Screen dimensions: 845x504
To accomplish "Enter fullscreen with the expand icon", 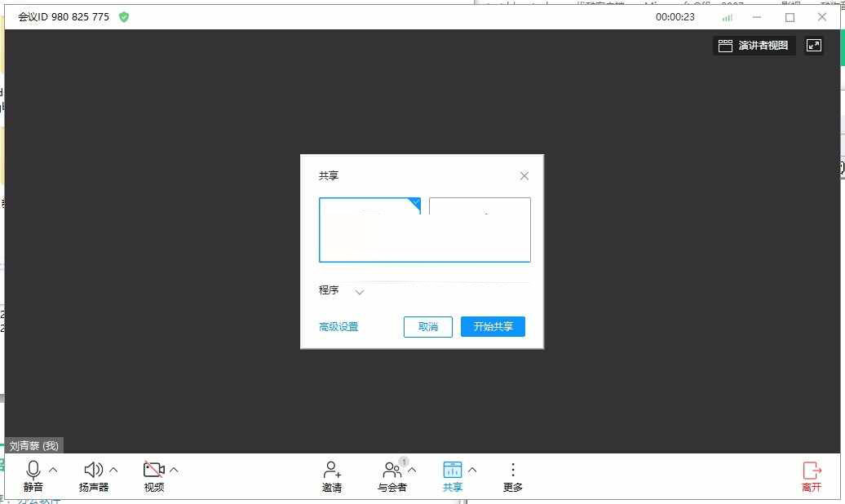I will tap(814, 46).
